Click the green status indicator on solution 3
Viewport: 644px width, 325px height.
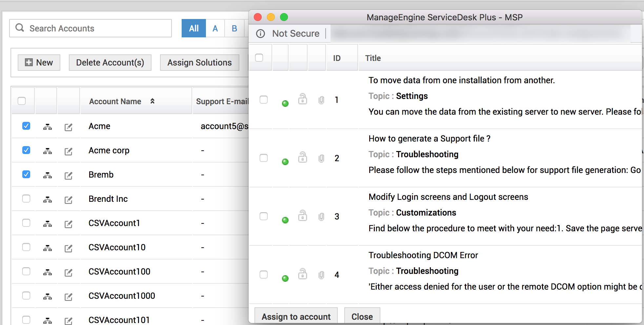click(x=285, y=220)
